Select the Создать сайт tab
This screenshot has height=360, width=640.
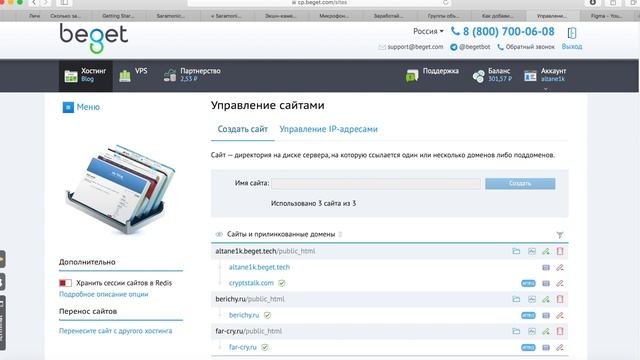pyautogui.click(x=242, y=129)
